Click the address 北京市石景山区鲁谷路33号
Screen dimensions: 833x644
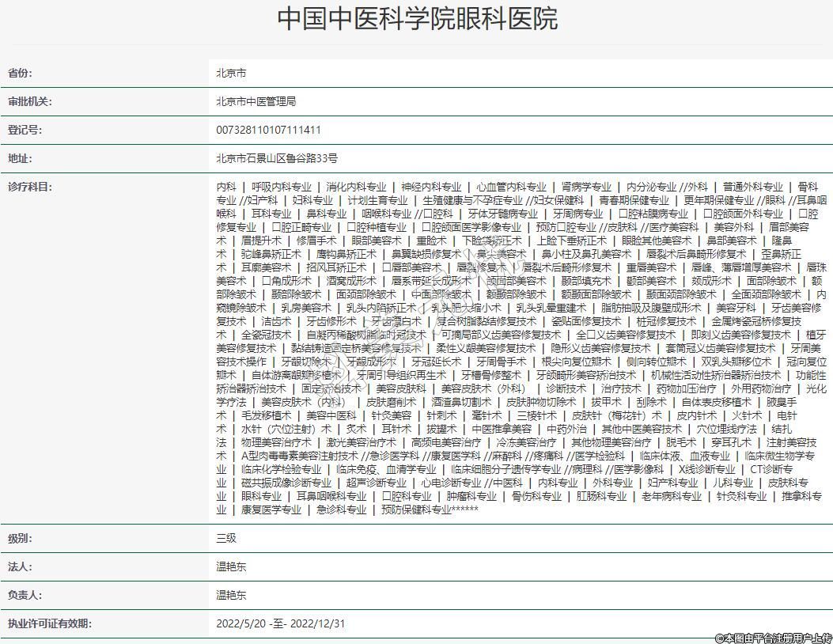click(x=277, y=158)
